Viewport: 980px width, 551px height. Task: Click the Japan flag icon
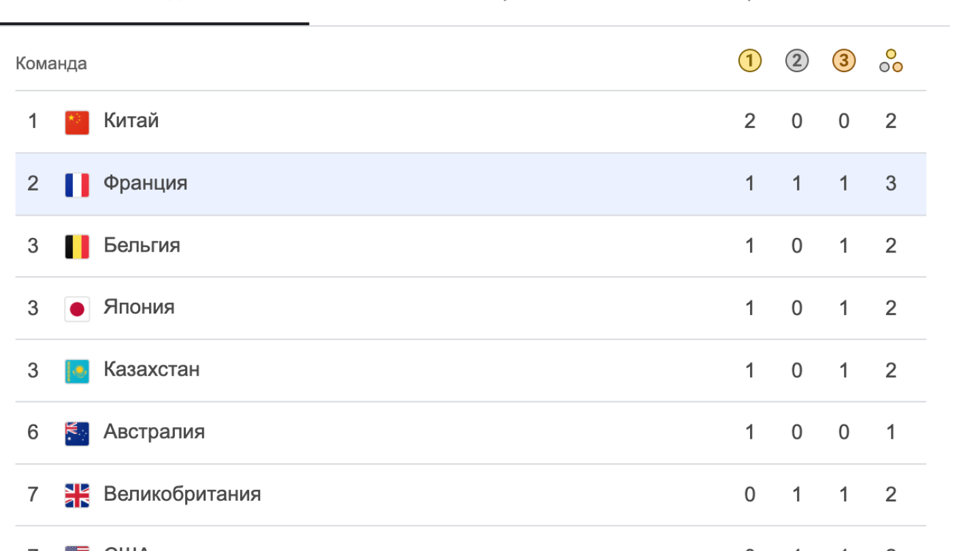[77, 309]
